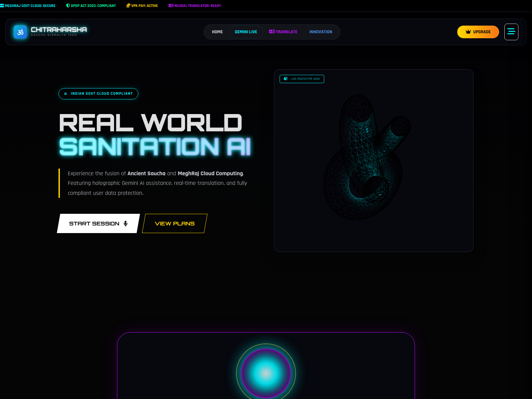The image size is (532, 399).
Task: Click the 'REAL WORLD' heading
Action: tap(151, 123)
